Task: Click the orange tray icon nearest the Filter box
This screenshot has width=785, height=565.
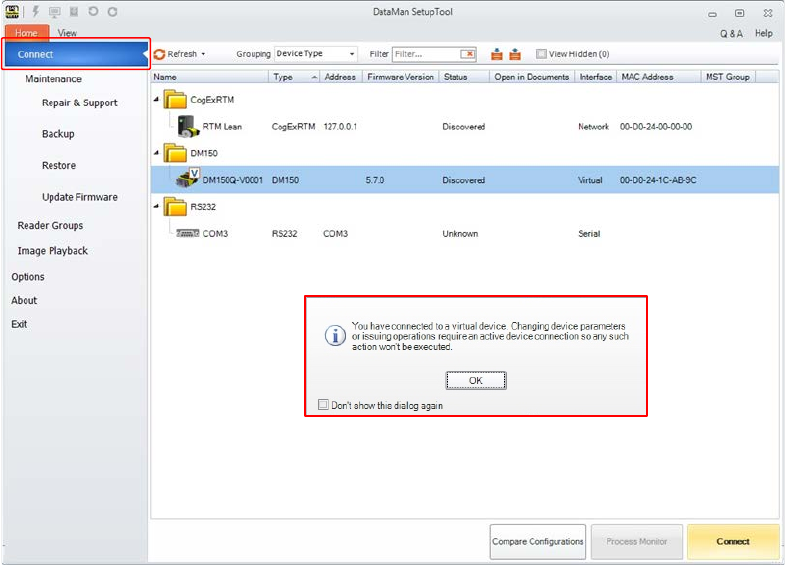Action: click(x=497, y=54)
